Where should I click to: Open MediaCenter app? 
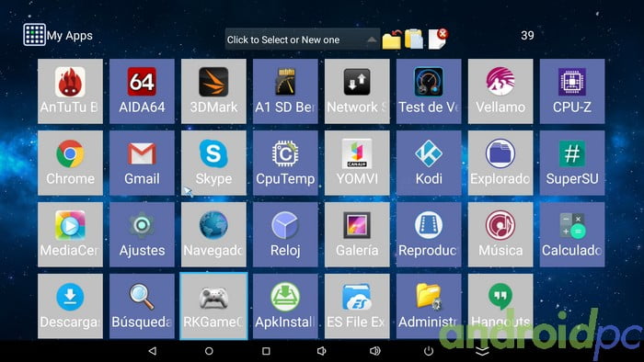click(70, 234)
